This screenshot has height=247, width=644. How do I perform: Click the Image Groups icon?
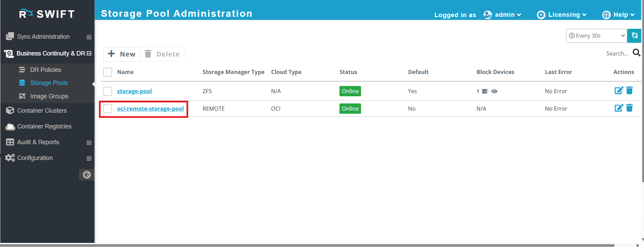pos(22,96)
